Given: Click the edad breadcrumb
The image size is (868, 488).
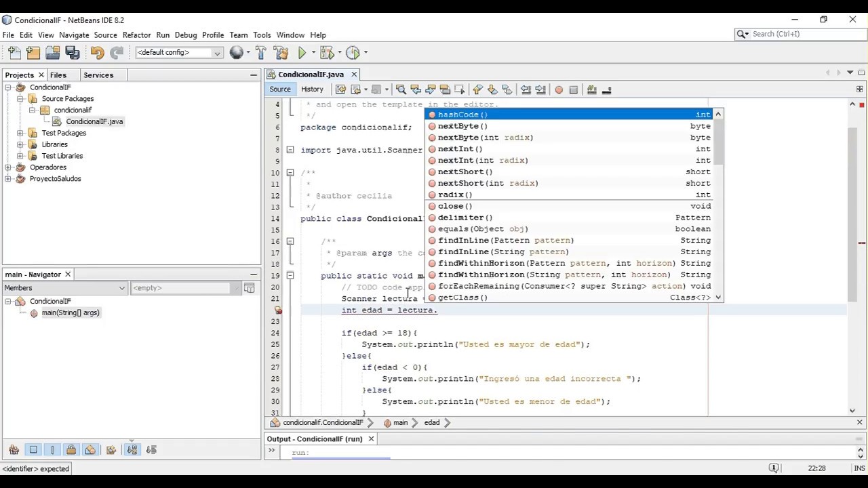Looking at the screenshot, I should tap(432, 422).
